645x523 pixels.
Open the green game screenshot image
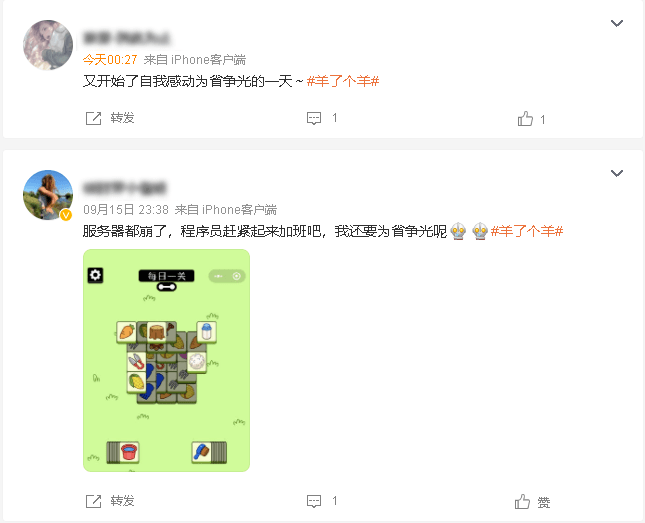(167, 360)
